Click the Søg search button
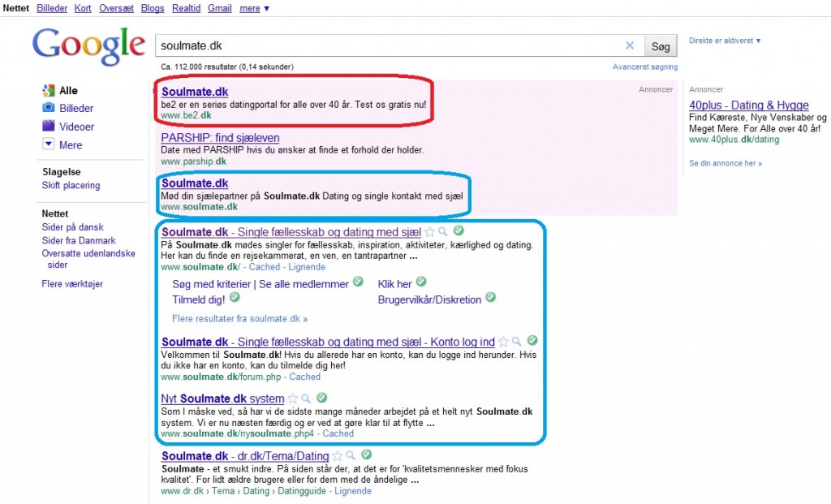Viewport: 831px width, 504px height. pyautogui.click(x=661, y=46)
